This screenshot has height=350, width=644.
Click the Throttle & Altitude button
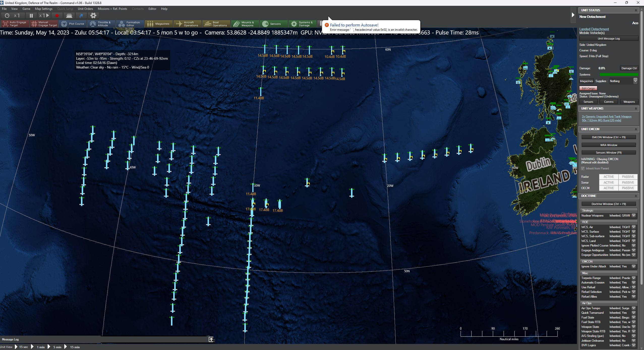(101, 24)
